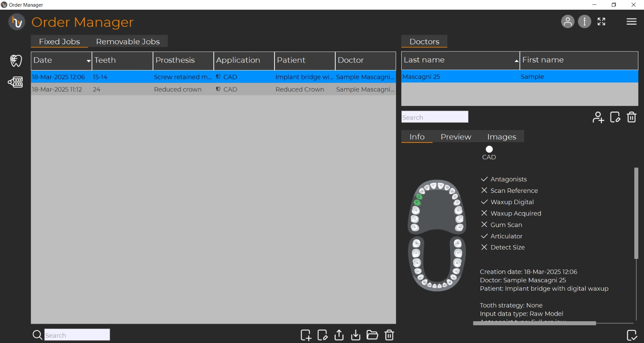The height and width of the screenshot is (343, 644).
Task: Delete the selected doctor with trash icon
Action: tap(632, 118)
